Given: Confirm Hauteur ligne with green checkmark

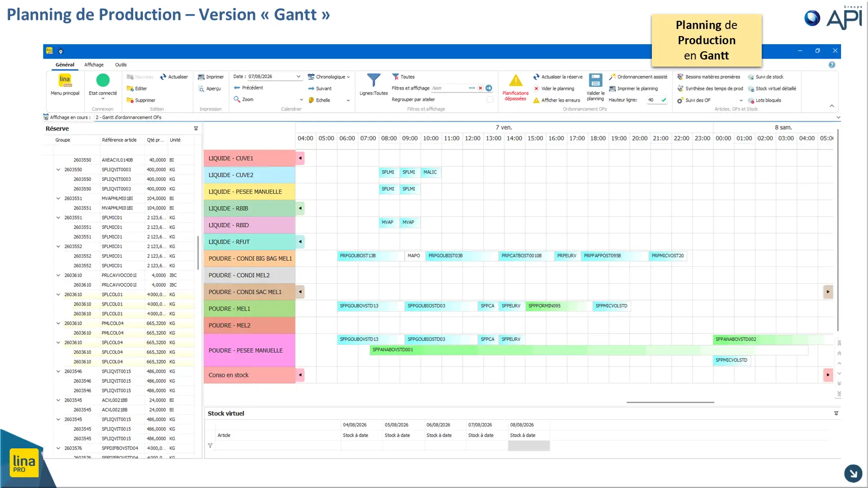Looking at the screenshot, I should pos(664,100).
